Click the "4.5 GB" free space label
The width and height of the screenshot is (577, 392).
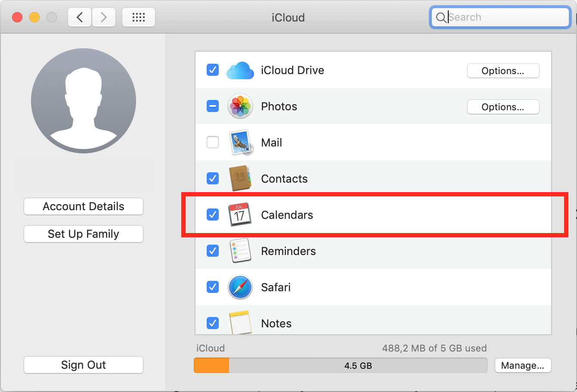click(358, 366)
